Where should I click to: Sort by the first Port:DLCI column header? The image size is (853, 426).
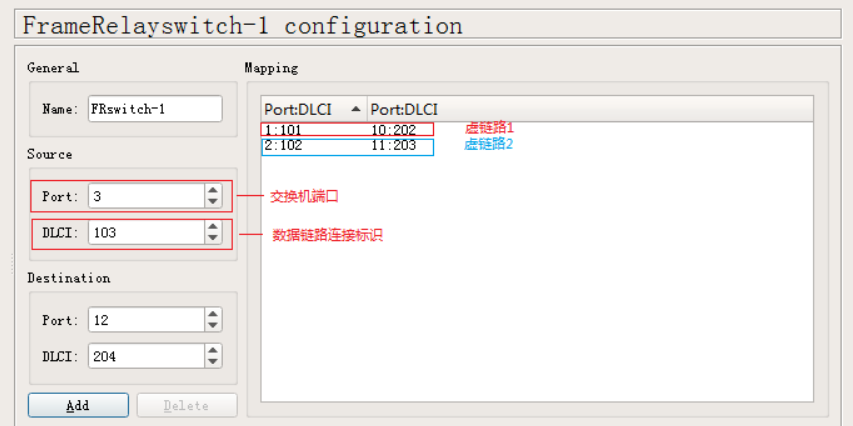point(314,109)
